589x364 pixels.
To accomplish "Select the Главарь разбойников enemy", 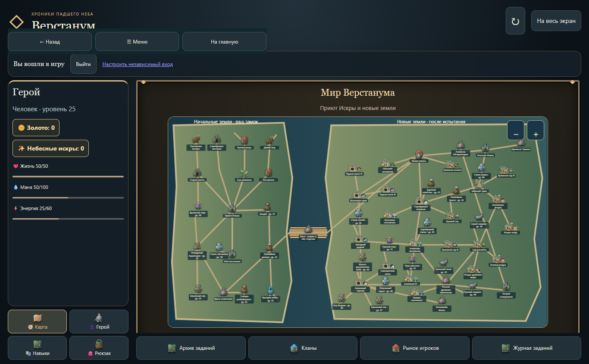I will pyautogui.click(x=244, y=289).
